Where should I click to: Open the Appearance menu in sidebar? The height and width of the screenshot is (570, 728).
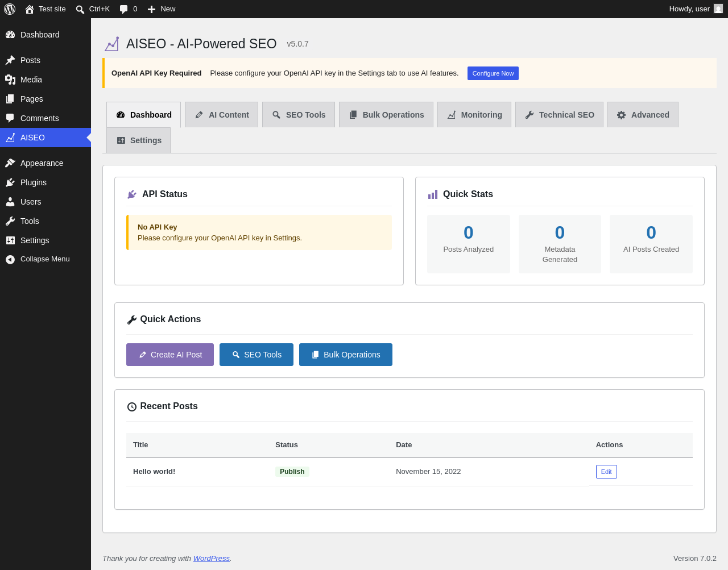point(45,163)
